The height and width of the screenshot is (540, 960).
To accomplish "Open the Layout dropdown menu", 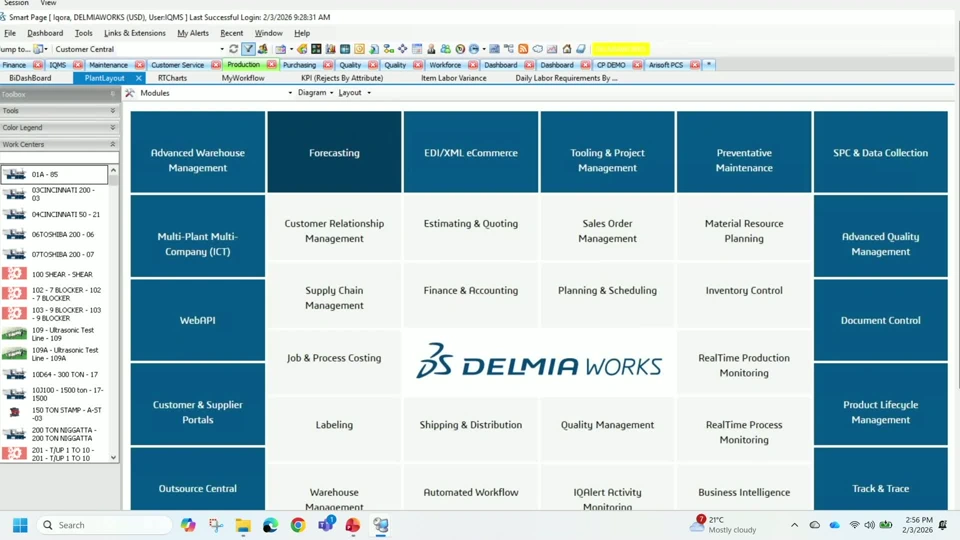I will (x=354, y=92).
